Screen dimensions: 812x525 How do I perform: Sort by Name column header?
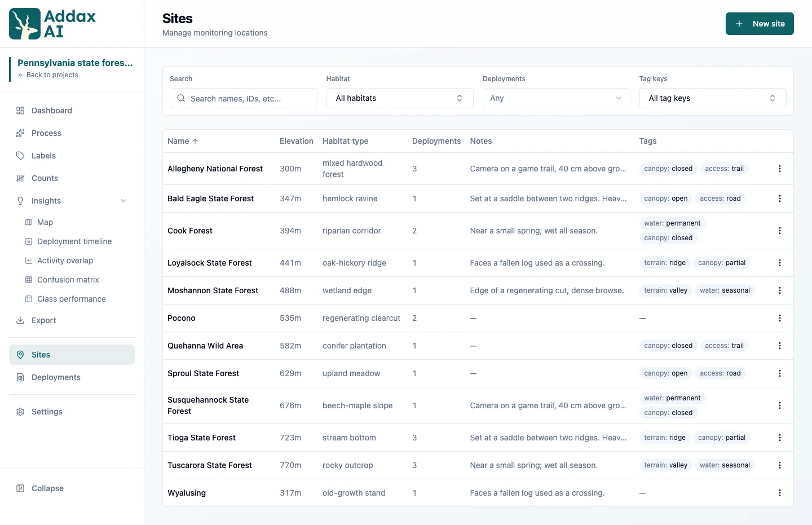pyautogui.click(x=183, y=141)
